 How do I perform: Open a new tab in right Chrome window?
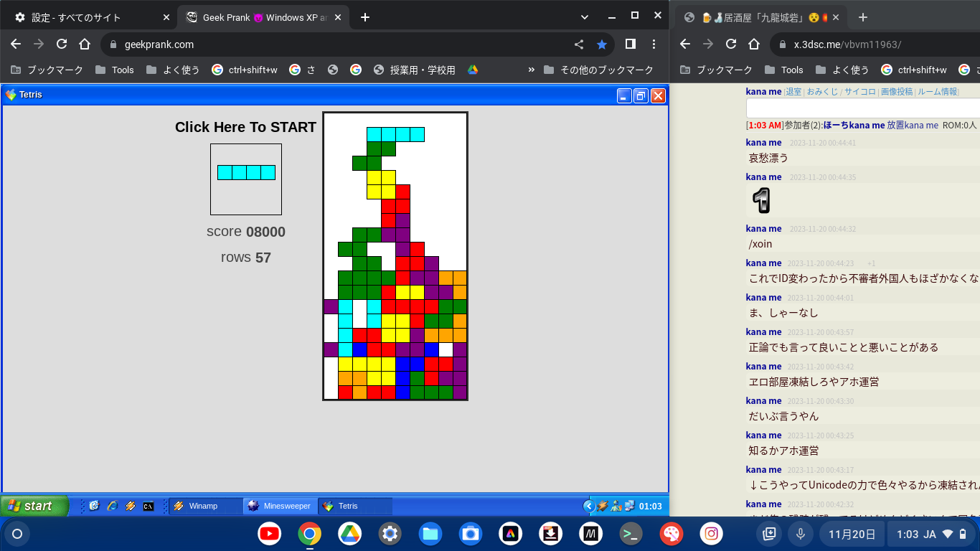point(863,17)
